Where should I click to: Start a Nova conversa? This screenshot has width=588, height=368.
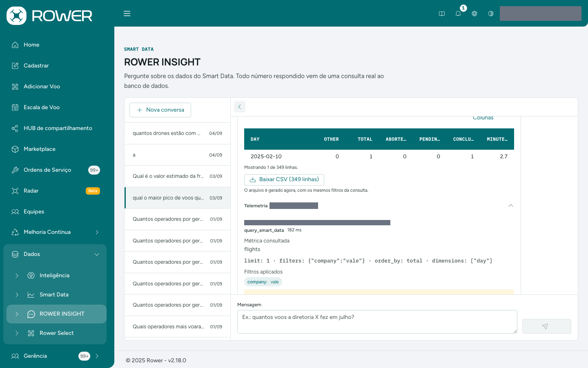pyautogui.click(x=160, y=110)
